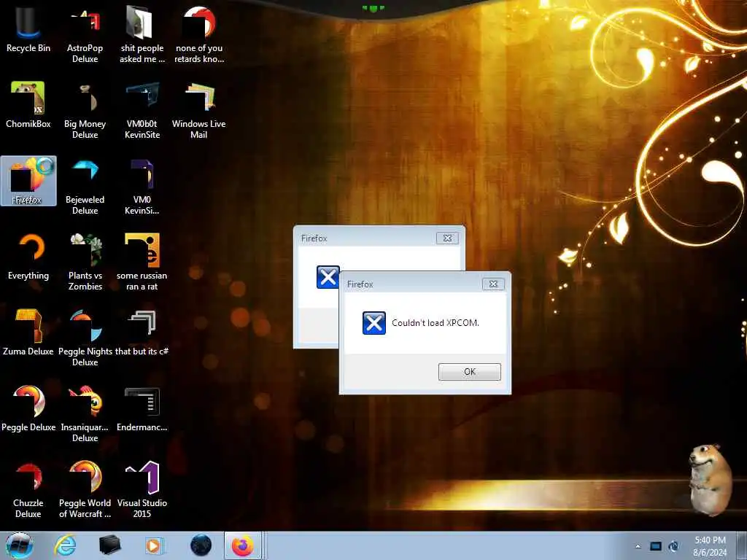747x560 pixels.
Task: Click the error icon in the rear Firefox dialog
Action: tap(328, 276)
